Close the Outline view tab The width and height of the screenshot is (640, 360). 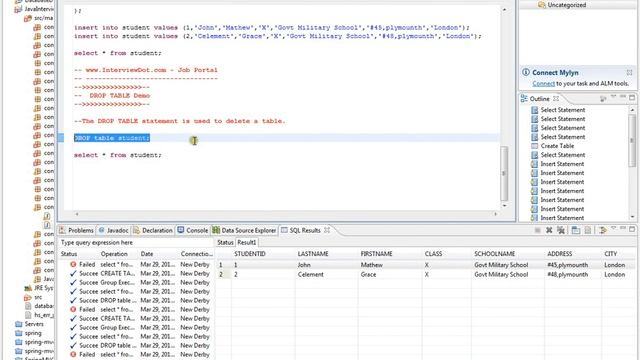pyautogui.click(x=556, y=99)
